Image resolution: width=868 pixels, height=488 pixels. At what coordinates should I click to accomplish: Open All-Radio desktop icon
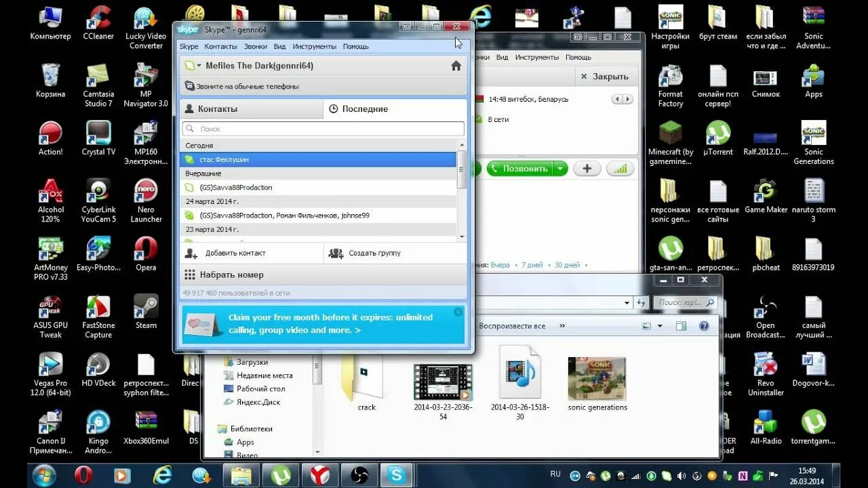pos(766,427)
